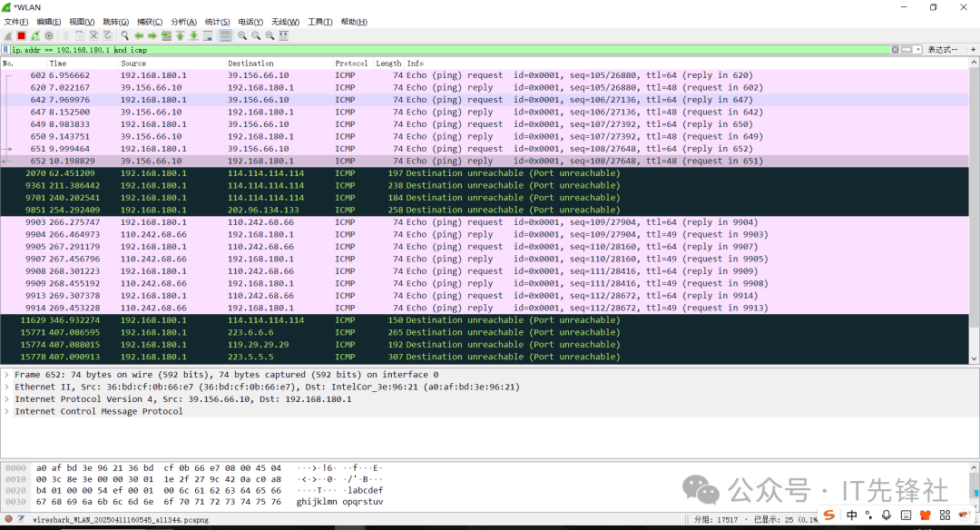Expand the Internet Control Message Protocol node

tap(7, 411)
